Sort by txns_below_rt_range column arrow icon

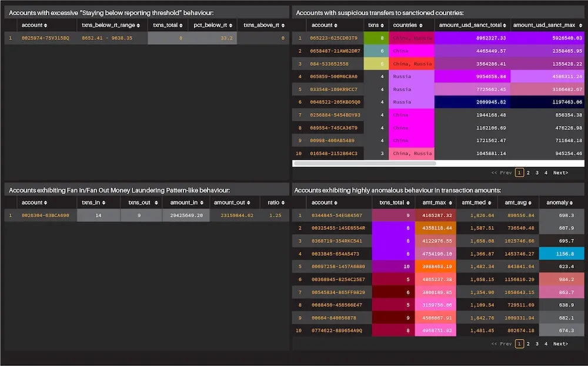coord(138,25)
